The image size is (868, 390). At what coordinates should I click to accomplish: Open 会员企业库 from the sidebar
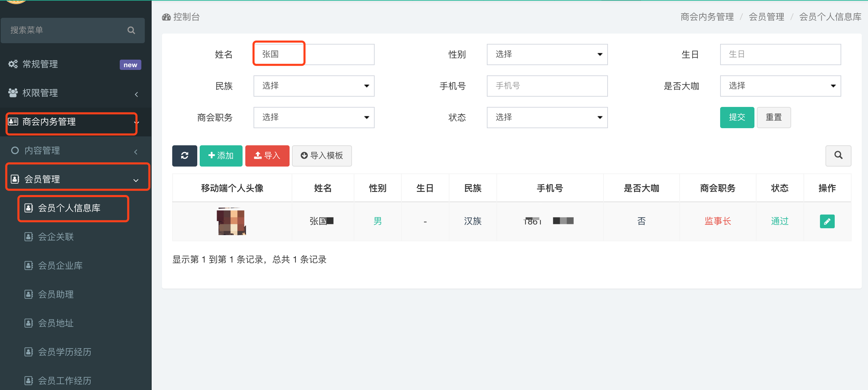[x=60, y=266]
